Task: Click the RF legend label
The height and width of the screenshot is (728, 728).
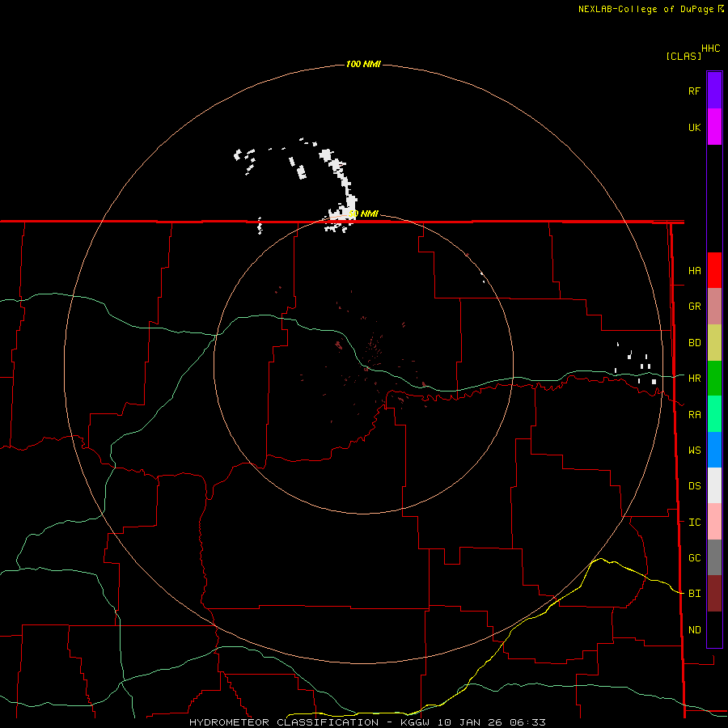Action: click(x=694, y=91)
